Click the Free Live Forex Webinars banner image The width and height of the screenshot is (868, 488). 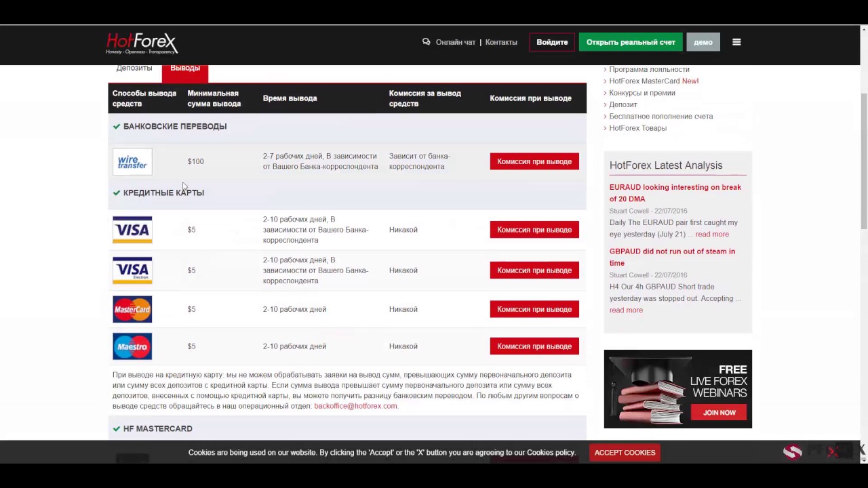pos(678,389)
